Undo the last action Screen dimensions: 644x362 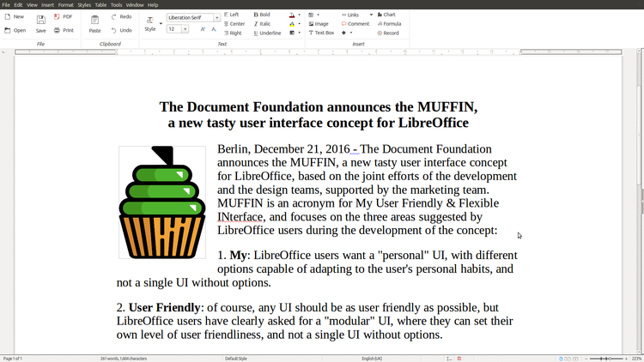pos(121,30)
